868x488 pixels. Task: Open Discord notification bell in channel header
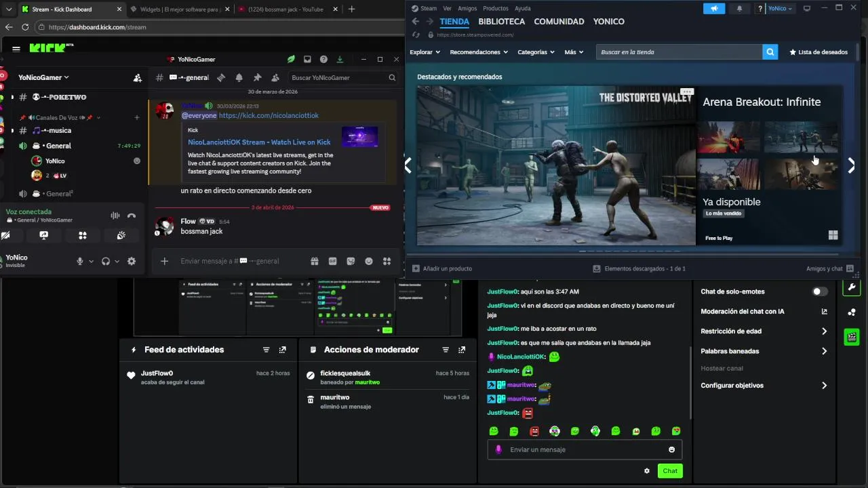point(239,77)
